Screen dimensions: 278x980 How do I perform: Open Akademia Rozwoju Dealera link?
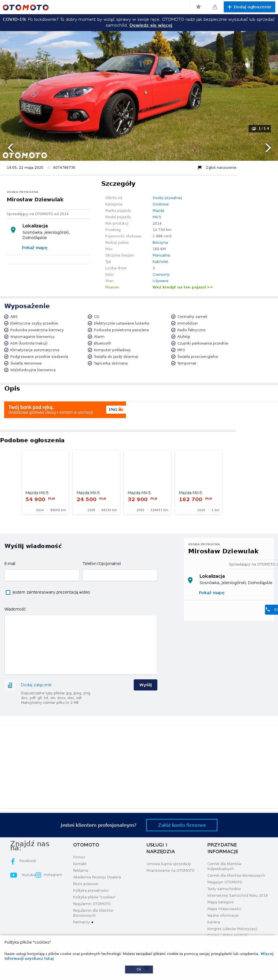[x=97, y=877]
